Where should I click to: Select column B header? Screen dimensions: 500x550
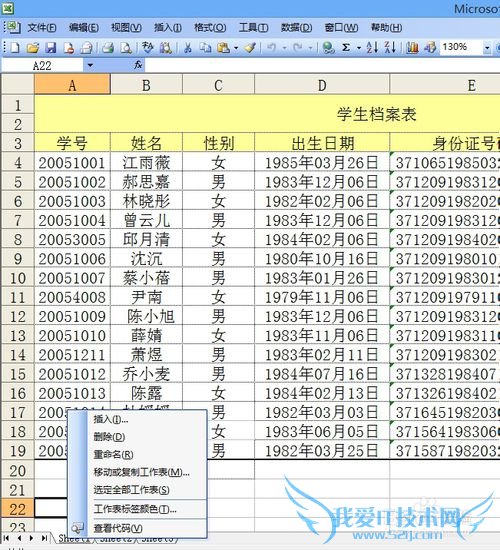[146, 85]
